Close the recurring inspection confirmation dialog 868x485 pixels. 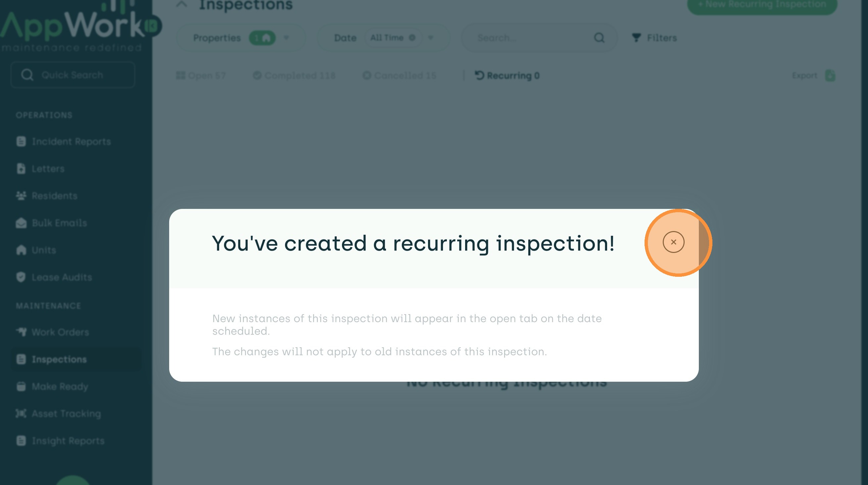673,242
